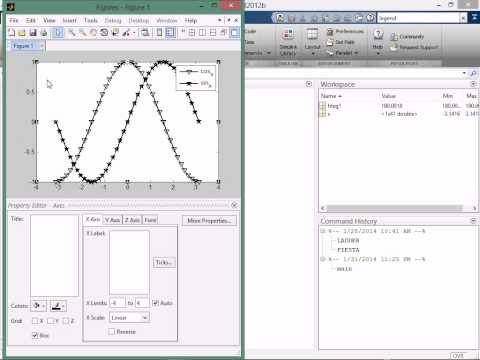Click Preferences in MATLAB toolstrip
Viewport: 480px width, 360px height.
pyautogui.click(x=345, y=31)
